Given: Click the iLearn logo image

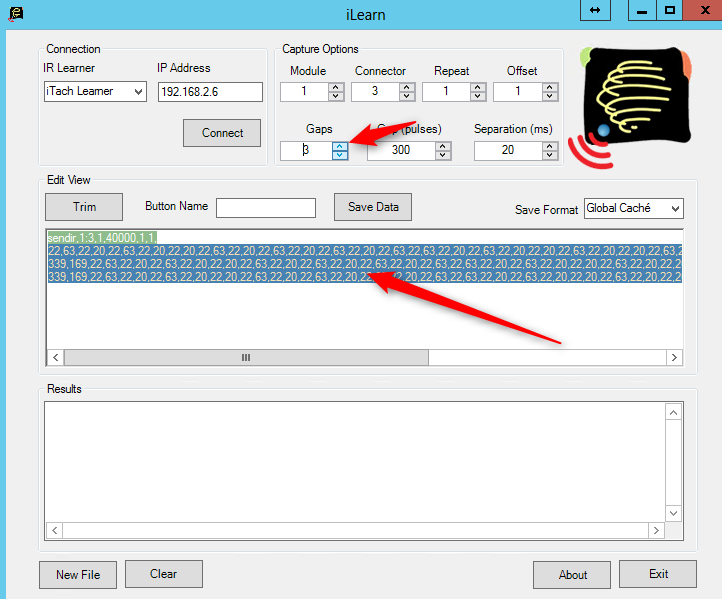Looking at the screenshot, I should tap(630, 107).
